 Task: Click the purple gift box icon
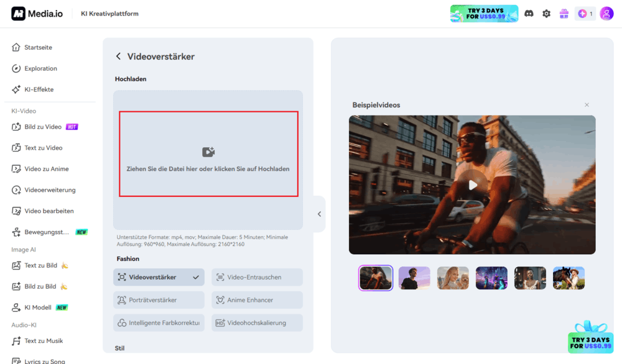[564, 14]
